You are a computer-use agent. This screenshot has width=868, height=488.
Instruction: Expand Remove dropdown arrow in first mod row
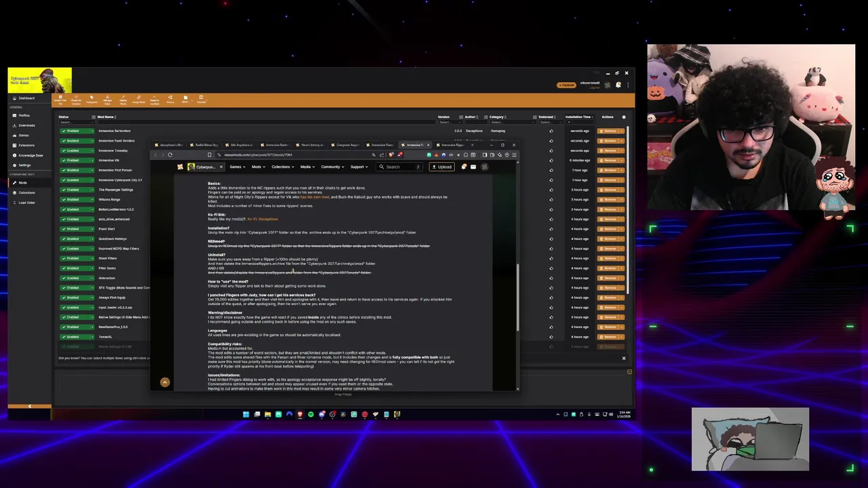pos(622,131)
